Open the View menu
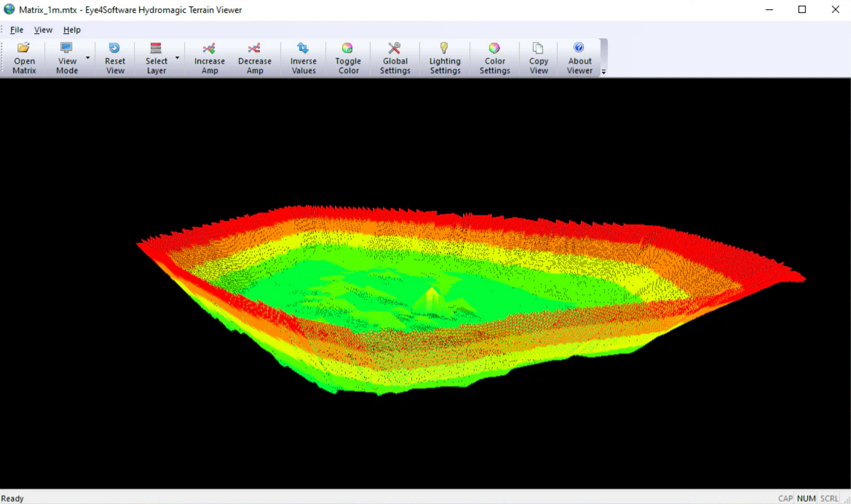Viewport: 851px width, 504px height. coord(43,30)
